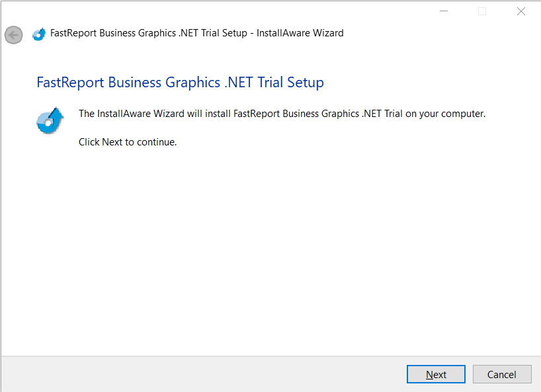
Task: Select the blue setup logo next to the description
Action: (x=50, y=121)
